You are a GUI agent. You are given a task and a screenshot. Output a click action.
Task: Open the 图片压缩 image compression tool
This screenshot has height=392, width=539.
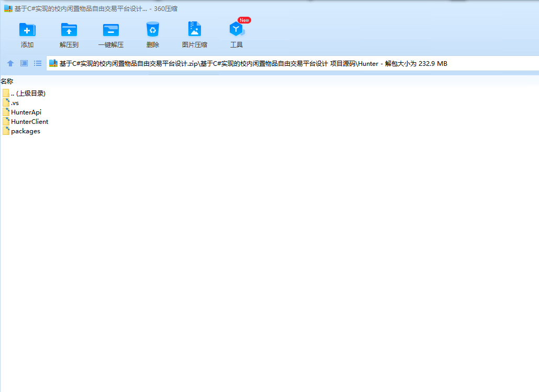(x=195, y=29)
